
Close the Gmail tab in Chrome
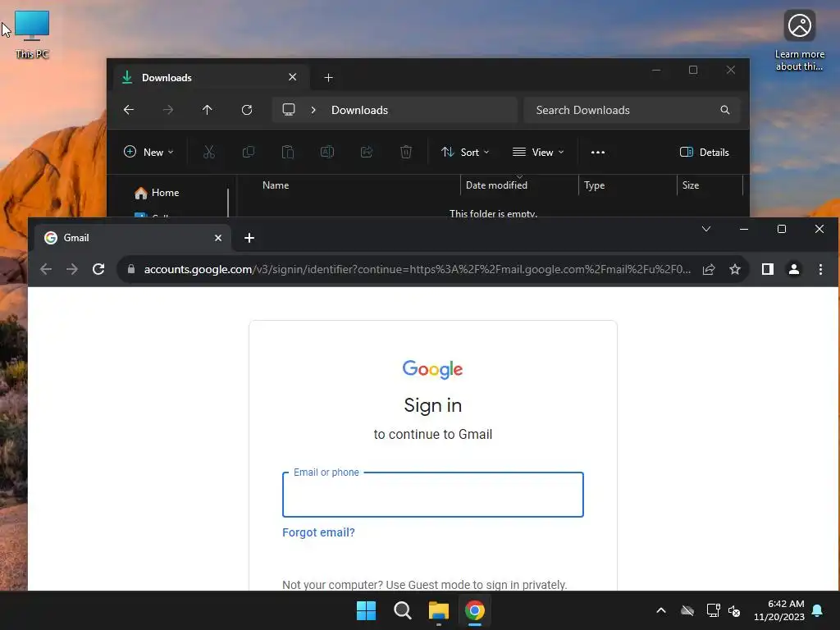point(218,238)
